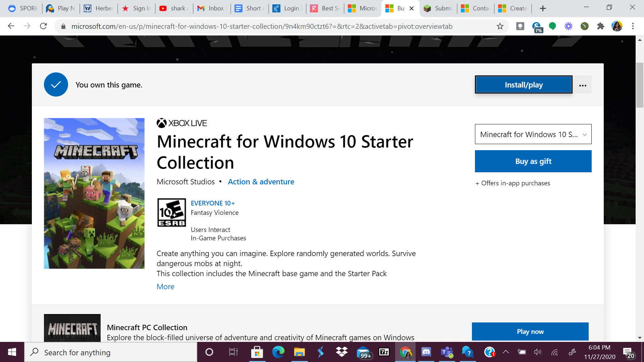
Task: Open the Chrome profile avatar
Action: coord(617,26)
